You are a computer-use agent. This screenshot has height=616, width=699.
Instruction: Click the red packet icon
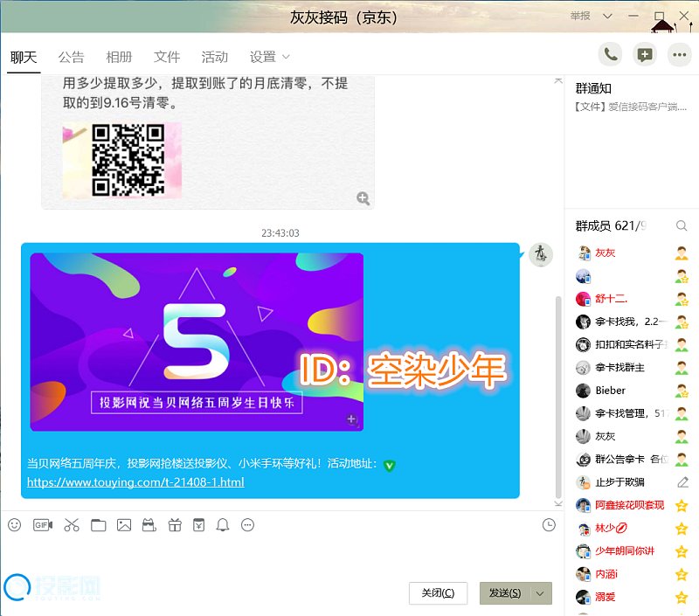pyautogui.click(x=198, y=525)
